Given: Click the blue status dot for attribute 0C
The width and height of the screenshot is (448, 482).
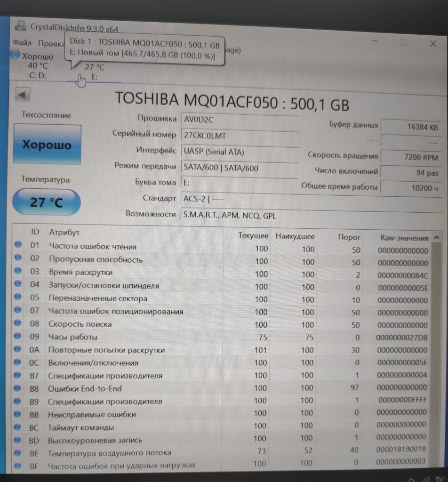Looking at the screenshot, I should pyautogui.click(x=17, y=362).
